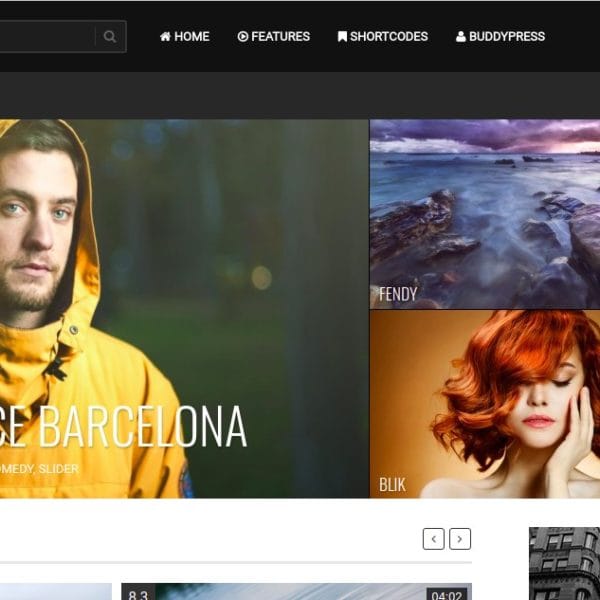The height and width of the screenshot is (600, 600).
Task: Click the search magnifier icon
Action: click(110, 37)
